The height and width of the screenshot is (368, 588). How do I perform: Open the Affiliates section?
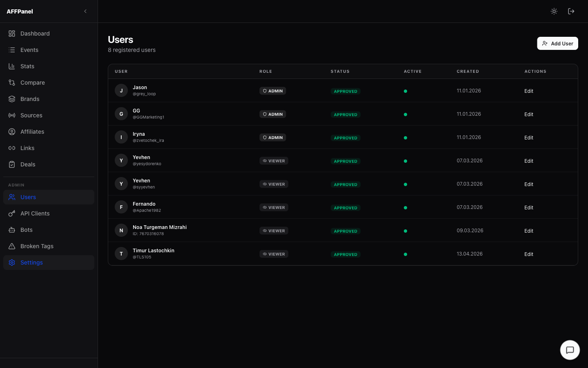click(32, 131)
